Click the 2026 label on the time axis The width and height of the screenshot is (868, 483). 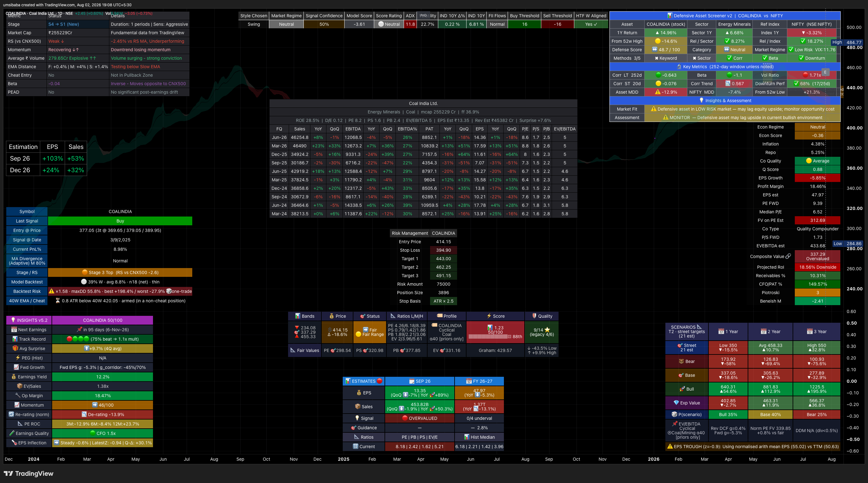pyautogui.click(x=653, y=459)
